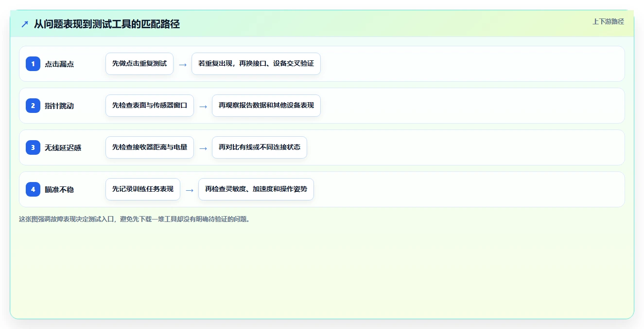The image size is (644, 329).
Task: Click the number 4 badge
Action: [x=33, y=189]
